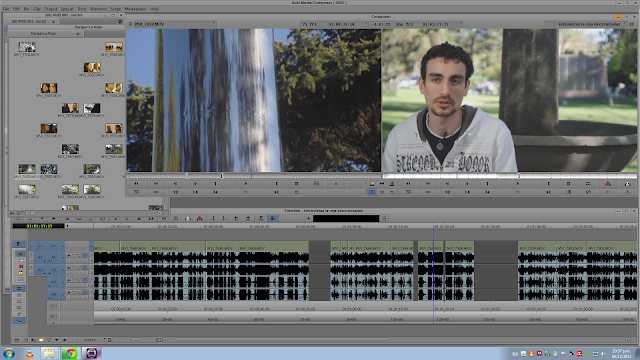Screen dimensions: 640x360
Task: Open the File menu
Action: point(6,9)
